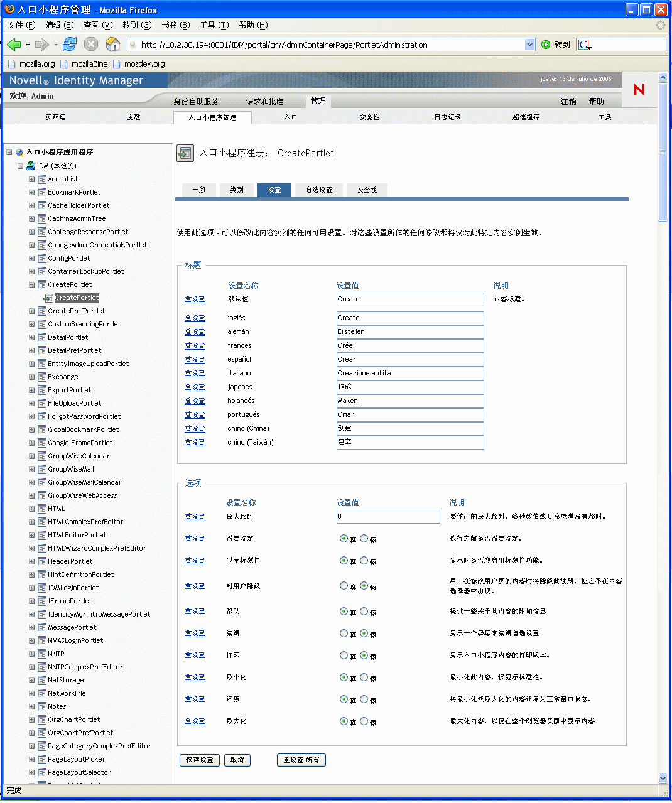This screenshot has width=672, height=803.
Task: Click the page vertical scrollbar thumb
Action: pos(663,151)
